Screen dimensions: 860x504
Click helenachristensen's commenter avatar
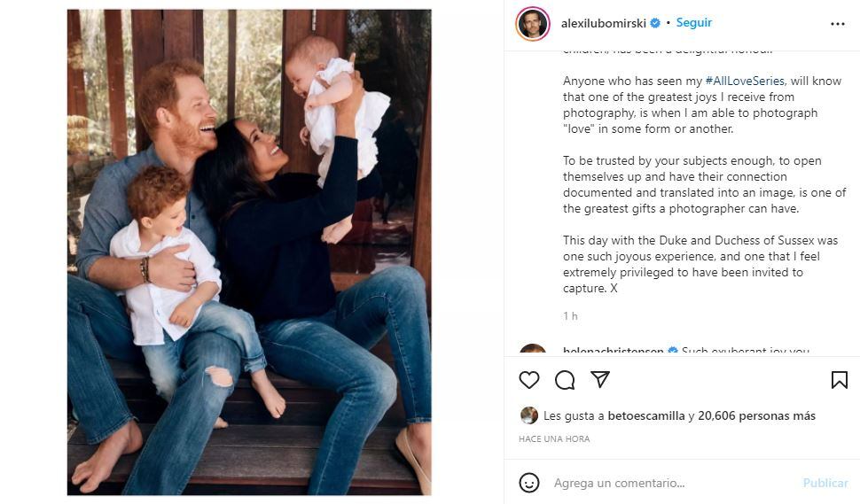[x=533, y=351]
